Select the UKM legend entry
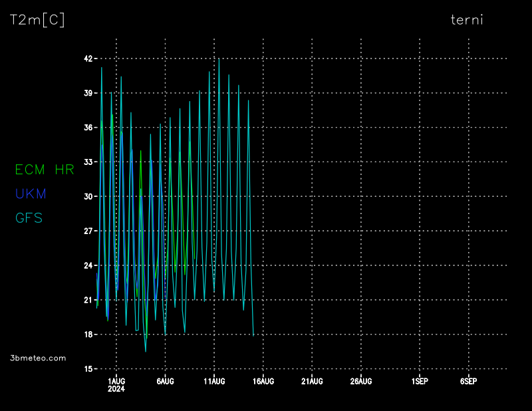This screenshot has height=411, width=532. point(31,194)
